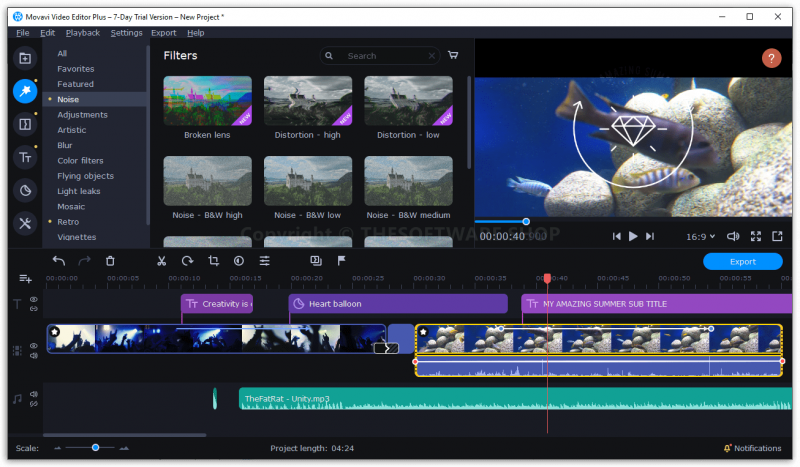
Task: Open the Settings menu
Action: [126, 33]
